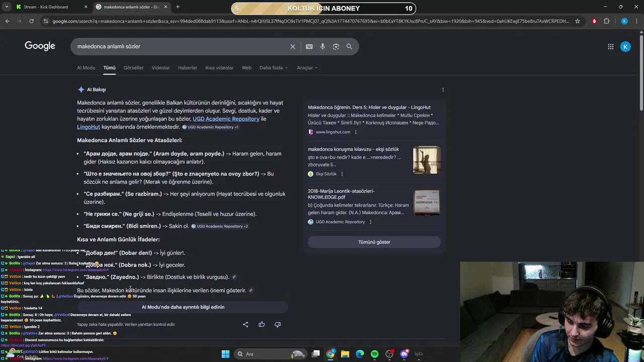Open the Windows Start menu
The width and height of the screenshot is (644, 362).
(225, 354)
